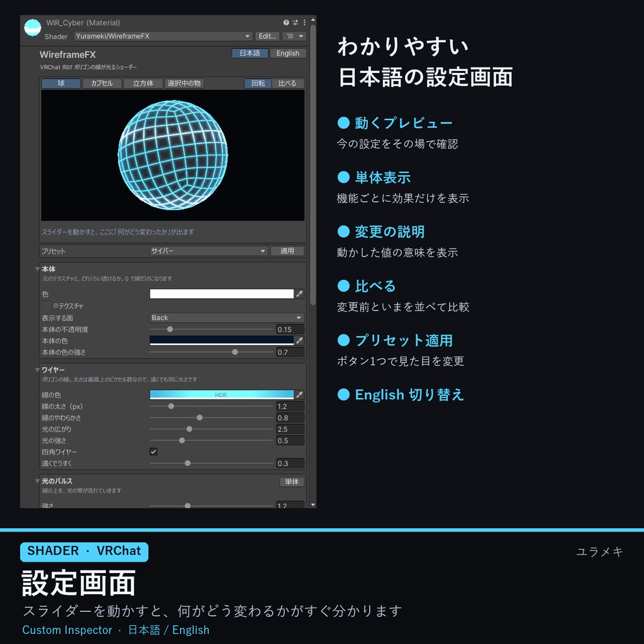Open the プリセット dropdown showing サイバー
This screenshot has width=644, height=644.
(209, 251)
